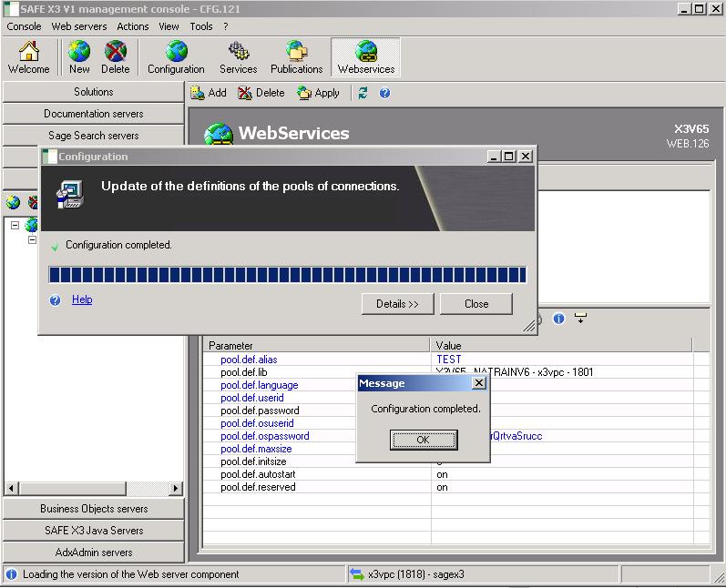Select the pool.def.password parameter
Image resolution: width=726 pixels, height=588 pixels.
pyautogui.click(x=260, y=411)
